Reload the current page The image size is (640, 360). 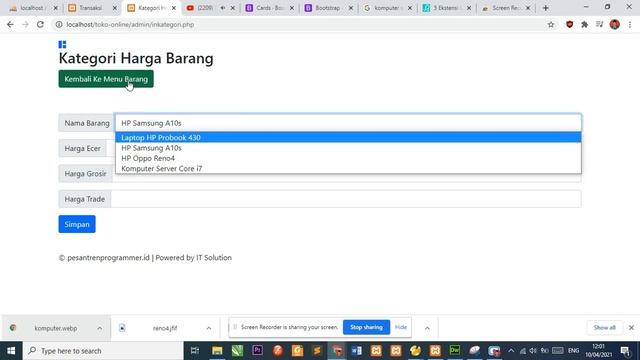tap(40, 24)
